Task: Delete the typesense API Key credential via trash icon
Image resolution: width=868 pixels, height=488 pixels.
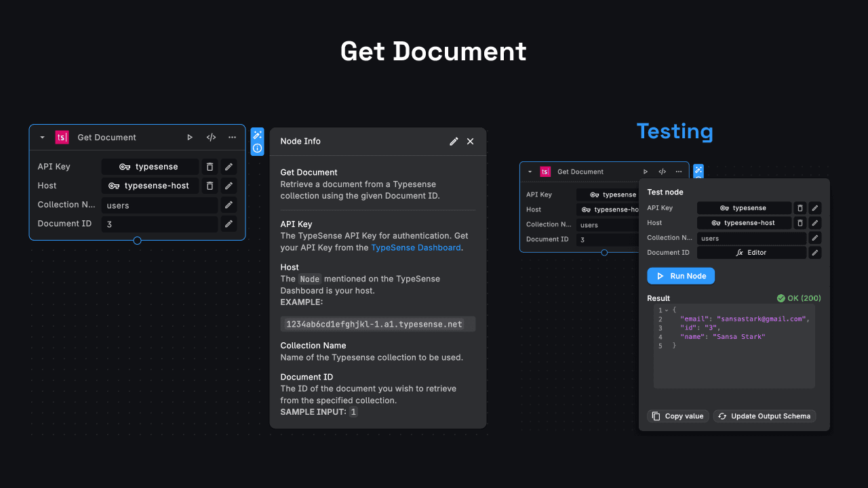Action: 210,166
